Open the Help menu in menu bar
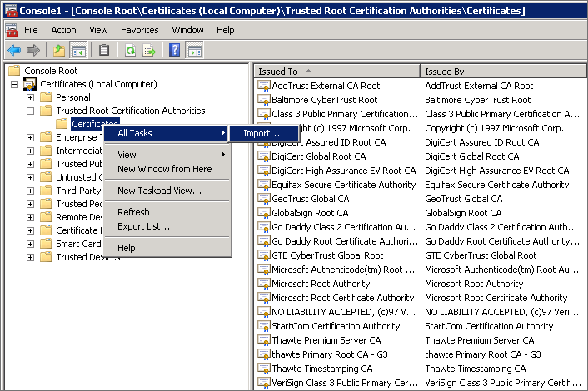 tap(225, 30)
